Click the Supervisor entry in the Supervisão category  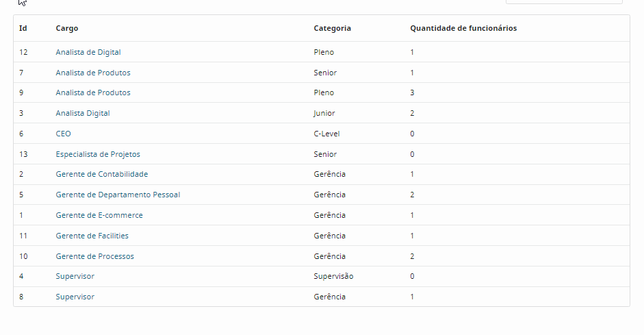(x=75, y=276)
